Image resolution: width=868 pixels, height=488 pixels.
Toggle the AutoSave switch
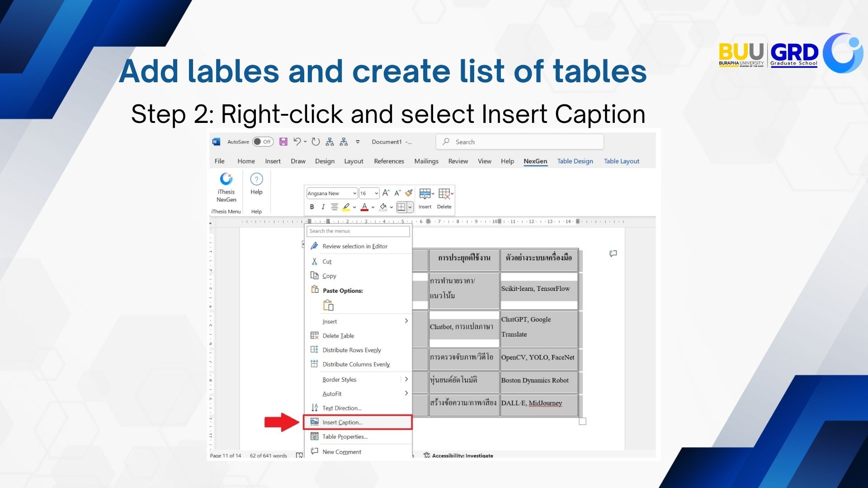[x=263, y=142]
